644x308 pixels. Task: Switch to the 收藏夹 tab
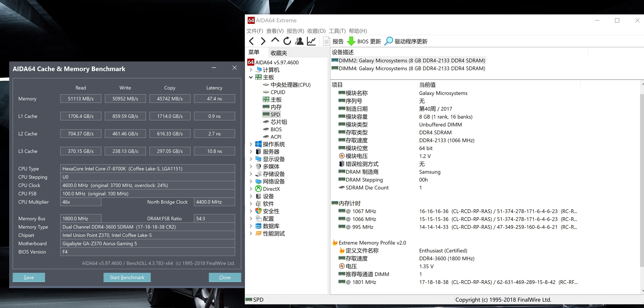point(279,52)
